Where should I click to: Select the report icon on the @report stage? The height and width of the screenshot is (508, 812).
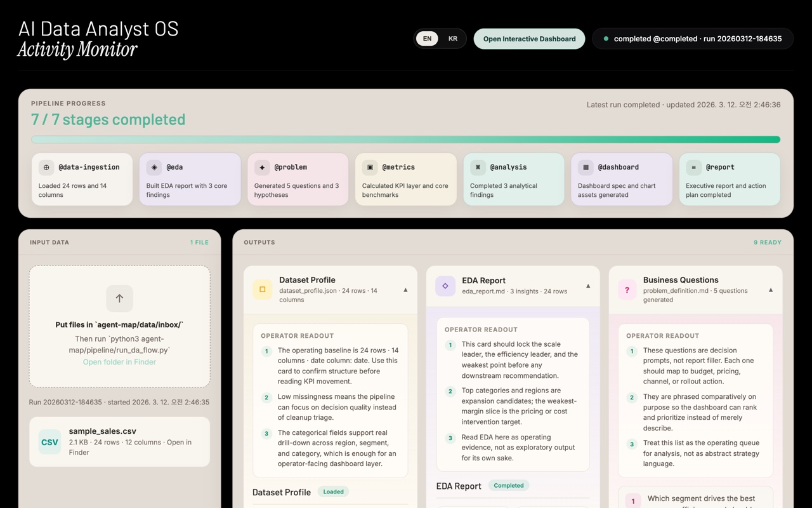point(694,167)
